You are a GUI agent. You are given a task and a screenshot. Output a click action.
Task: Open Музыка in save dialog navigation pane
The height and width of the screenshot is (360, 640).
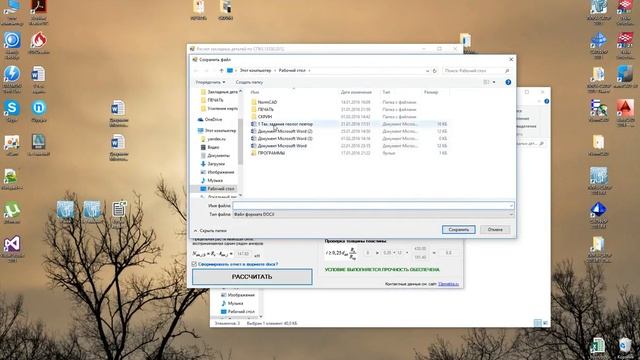pyautogui.click(x=215, y=180)
